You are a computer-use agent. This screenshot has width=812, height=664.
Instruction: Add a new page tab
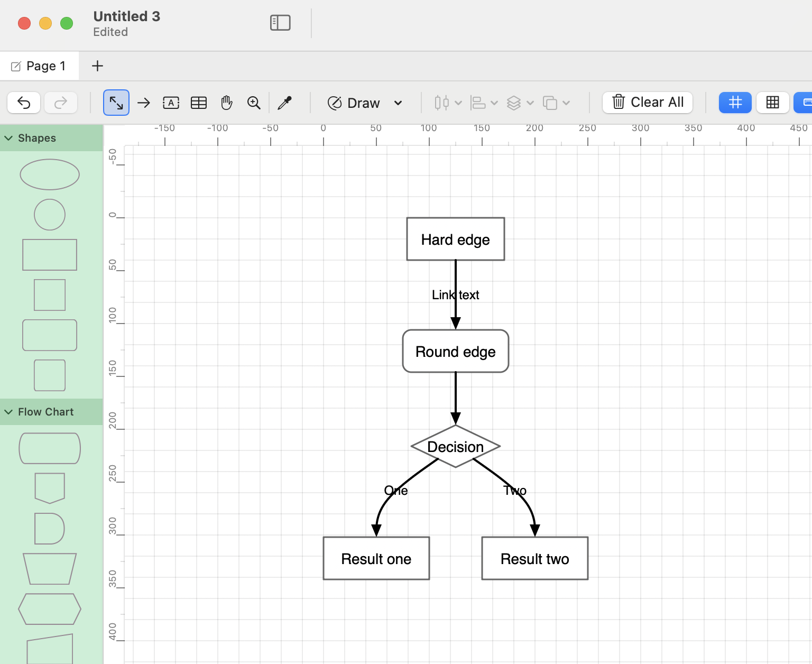coord(97,66)
